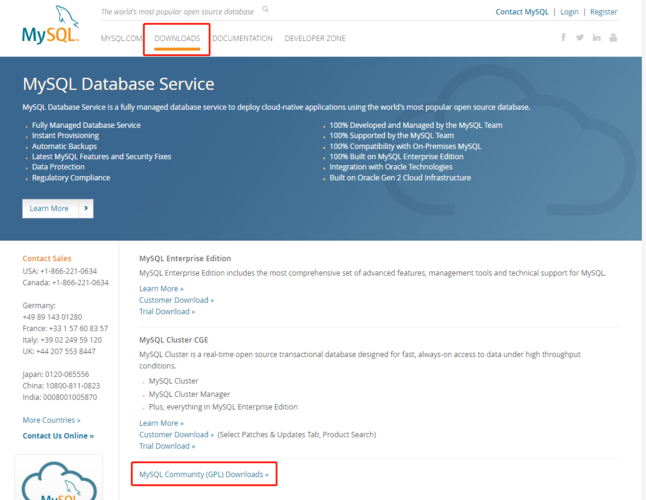
Task: Click the Canada phone number line
Action: coord(66,283)
